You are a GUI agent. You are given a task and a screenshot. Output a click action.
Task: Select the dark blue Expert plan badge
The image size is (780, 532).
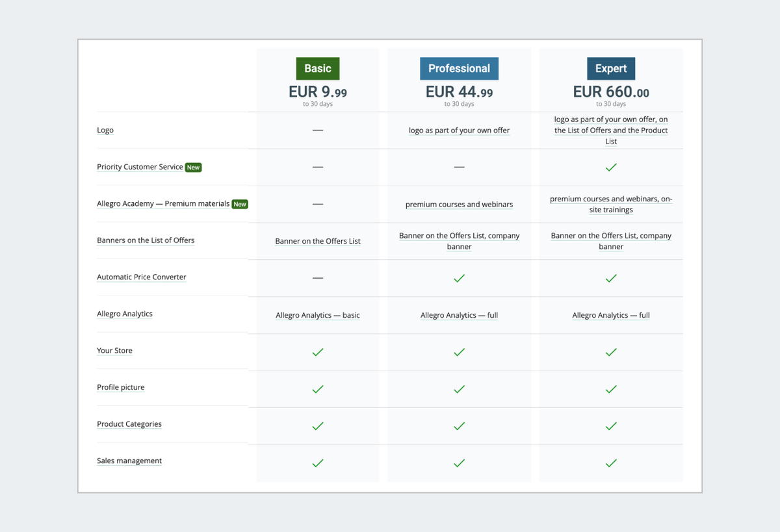(611, 69)
